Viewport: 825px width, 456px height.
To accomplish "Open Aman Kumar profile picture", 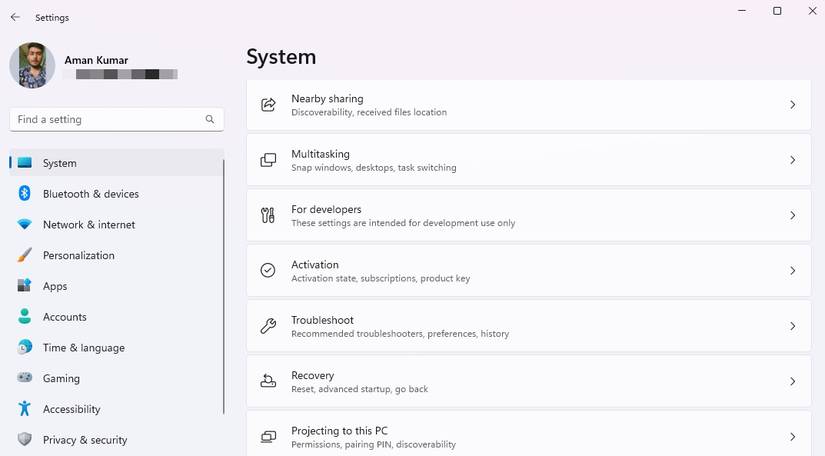I will point(32,66).
